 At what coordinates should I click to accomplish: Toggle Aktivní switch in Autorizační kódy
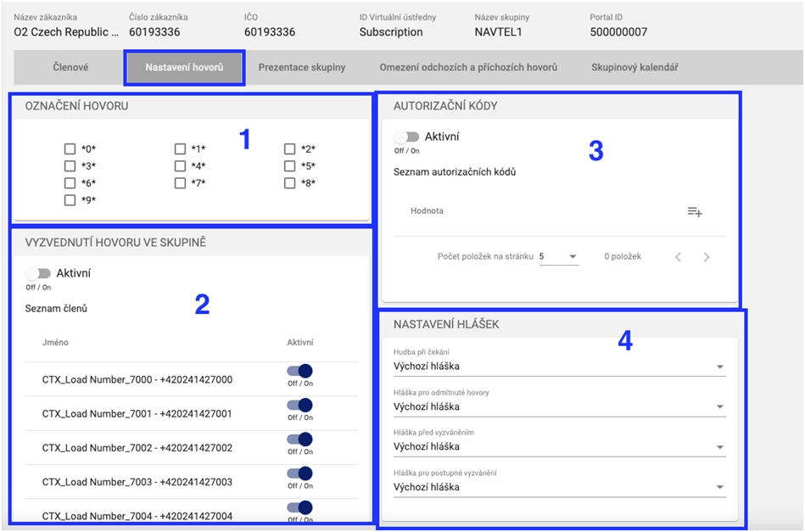[407, 137]
